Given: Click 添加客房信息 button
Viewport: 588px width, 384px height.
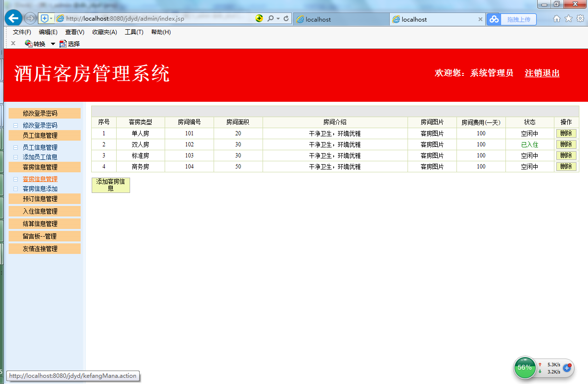Looking at the screenshot, I should (111, 185).
